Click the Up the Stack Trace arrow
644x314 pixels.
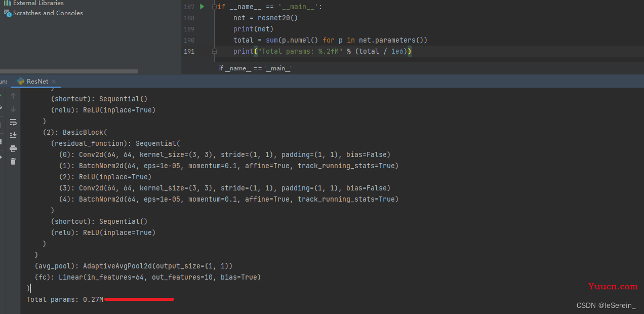pyautogui.click(x=13, y=96)
